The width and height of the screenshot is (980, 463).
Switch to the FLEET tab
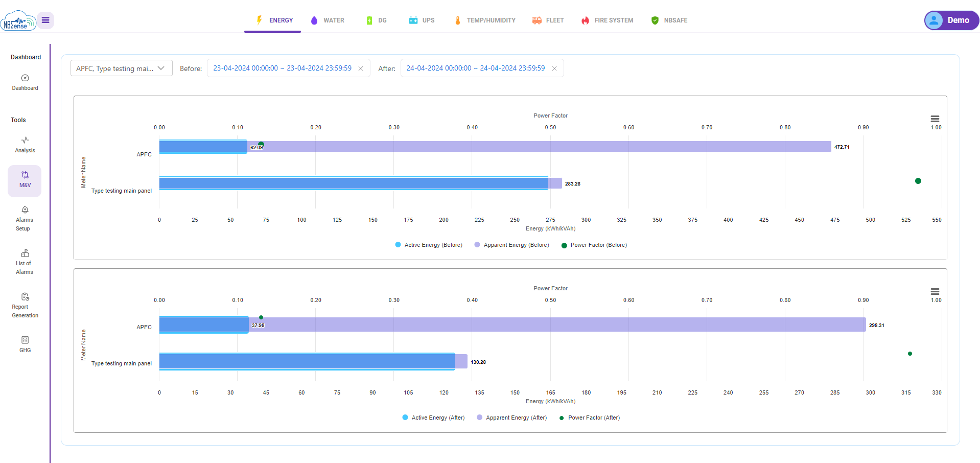[548, 20]
